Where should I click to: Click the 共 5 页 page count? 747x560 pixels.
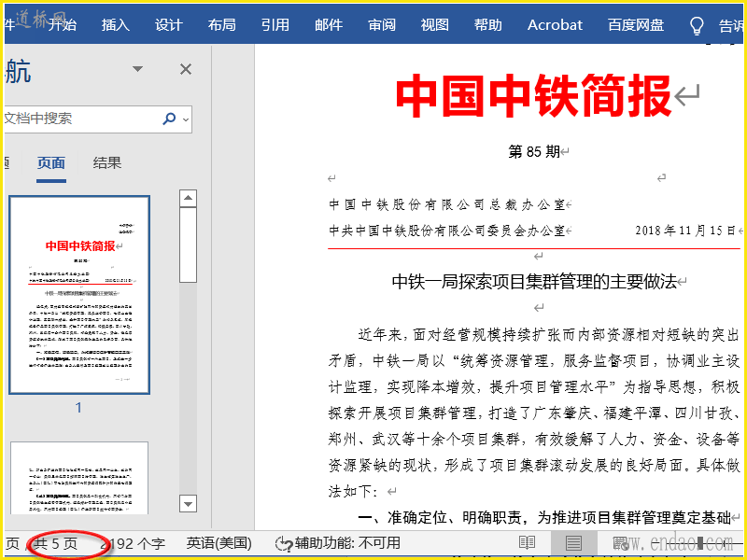(56, 543)
